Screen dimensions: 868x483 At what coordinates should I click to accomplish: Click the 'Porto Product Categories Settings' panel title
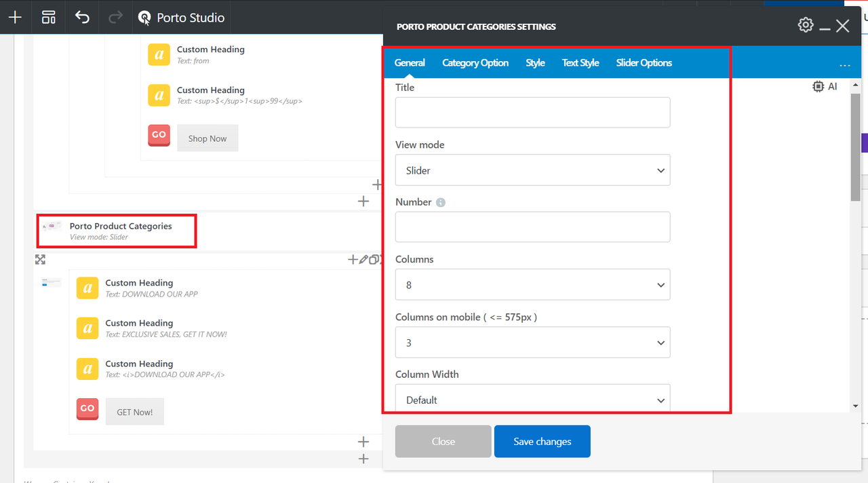click(x=476, y=27)
